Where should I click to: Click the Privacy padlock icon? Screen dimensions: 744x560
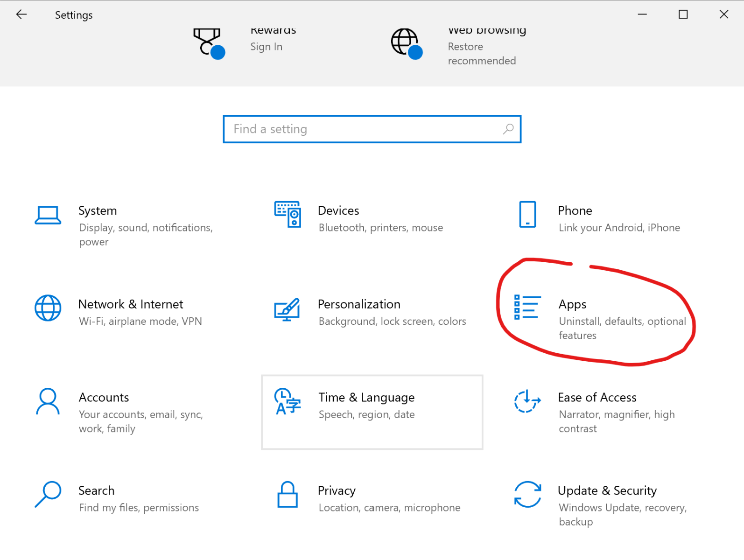click(x=288, y=495)
